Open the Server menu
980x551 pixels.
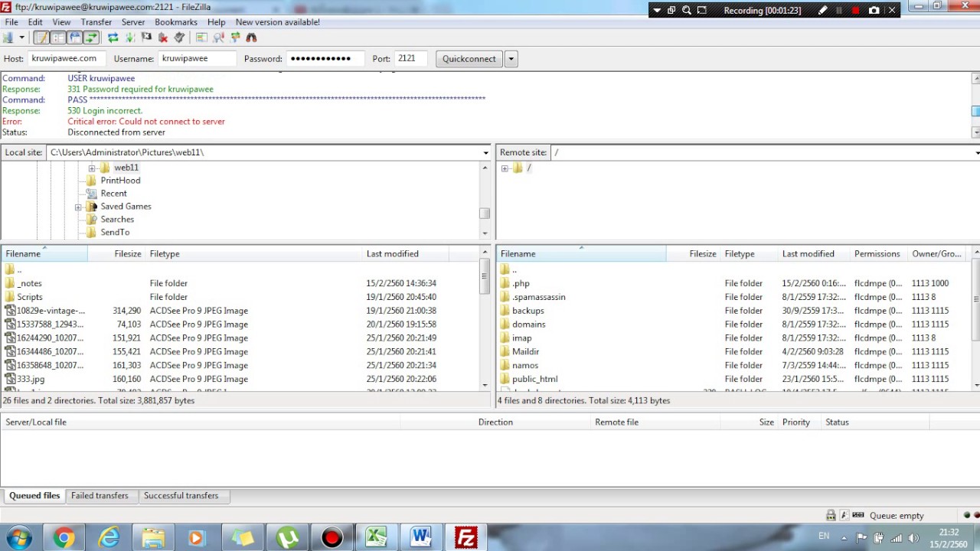pyautogui.click(x=133, y=22)
